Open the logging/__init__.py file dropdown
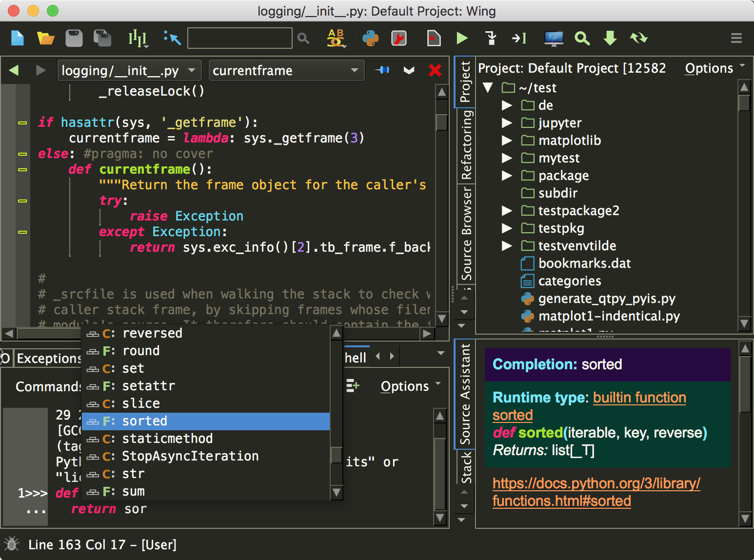This screenshot has height=560, width=754. [130, 71]
